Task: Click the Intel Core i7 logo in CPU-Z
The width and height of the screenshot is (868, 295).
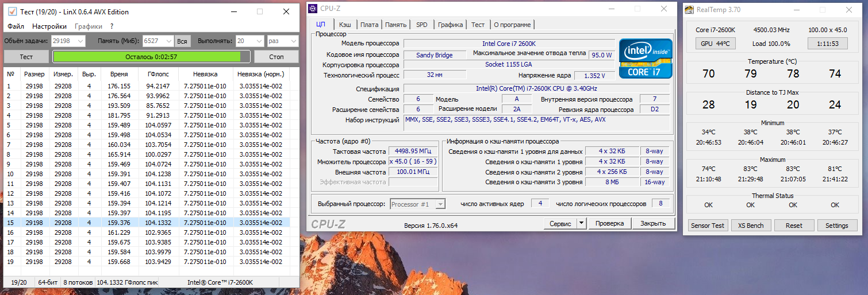Action: [x=646, y=59]
